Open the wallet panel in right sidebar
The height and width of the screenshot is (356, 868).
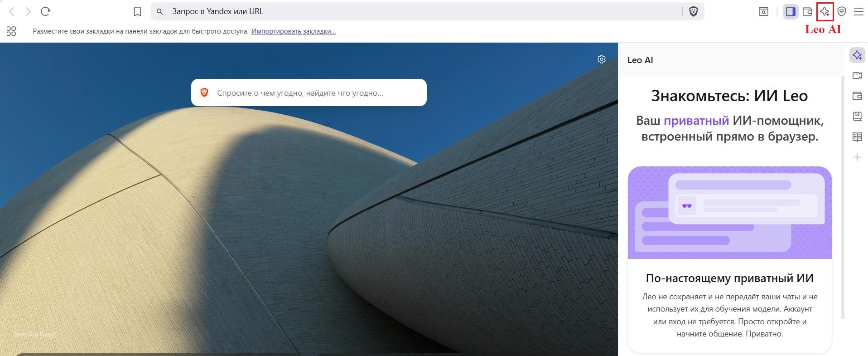click(857, 96)
